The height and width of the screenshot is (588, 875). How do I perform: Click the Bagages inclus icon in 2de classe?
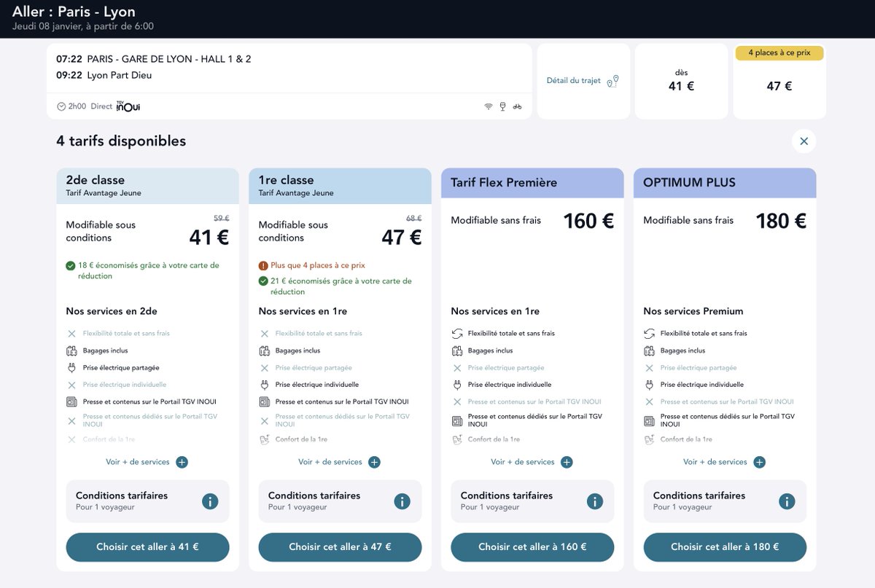(x=71, y=350)
